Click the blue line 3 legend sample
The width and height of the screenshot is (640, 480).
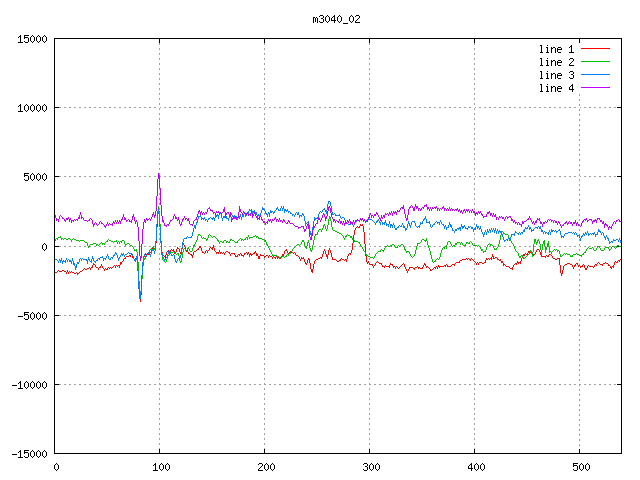pos(595,75)
